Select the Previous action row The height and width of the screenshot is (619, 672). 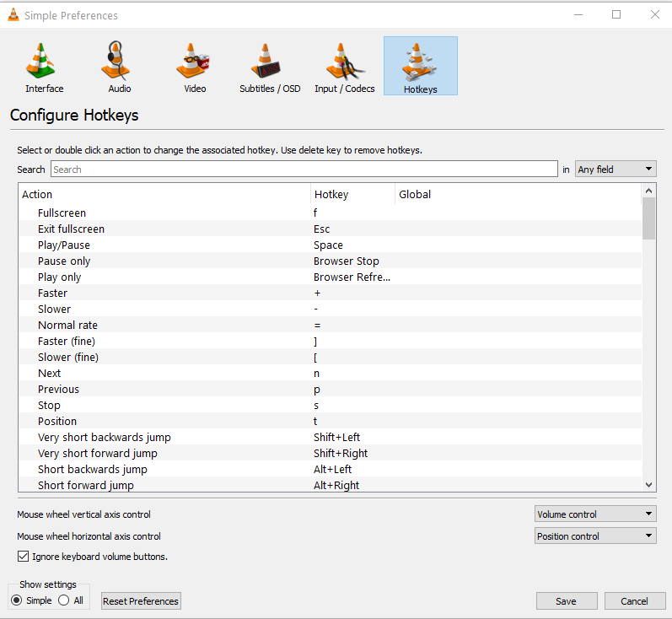pyautogui.click(x=330, y=389)
